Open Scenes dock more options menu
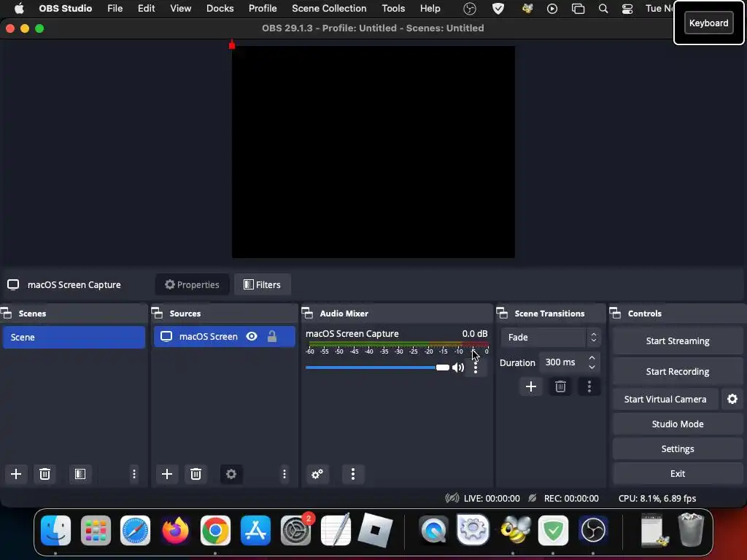 134,474
